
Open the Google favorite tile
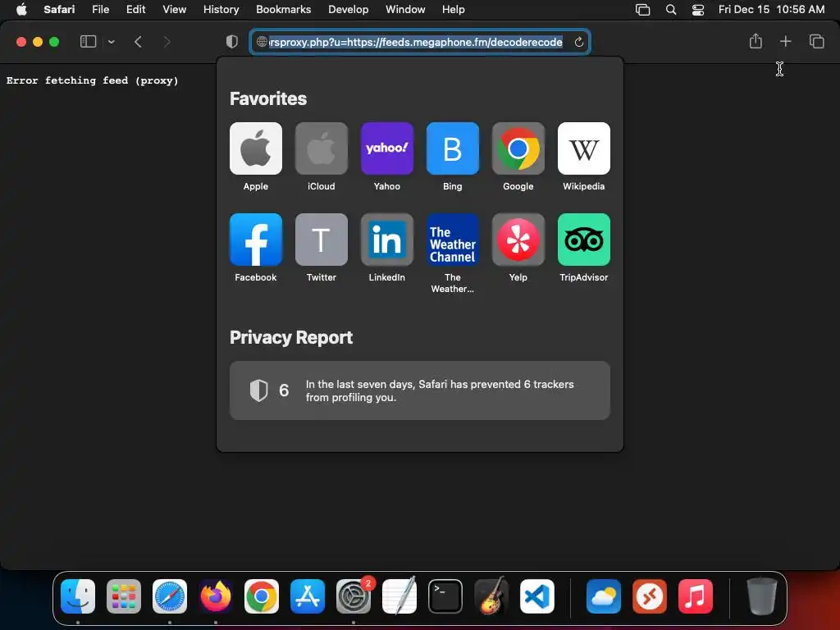click(518, 148)
